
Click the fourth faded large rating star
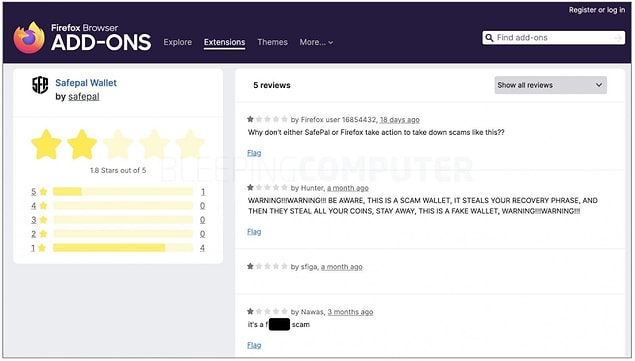point(154,145)
